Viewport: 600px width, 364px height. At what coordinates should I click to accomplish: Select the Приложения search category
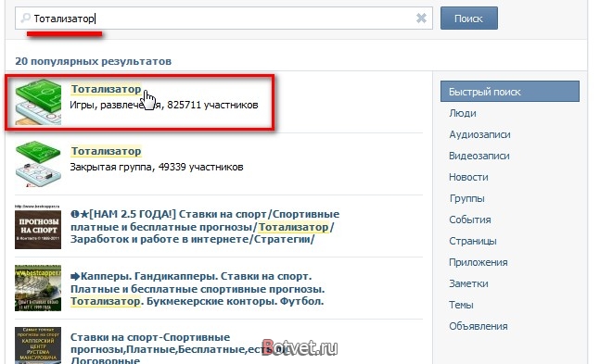tap(479, 262)
